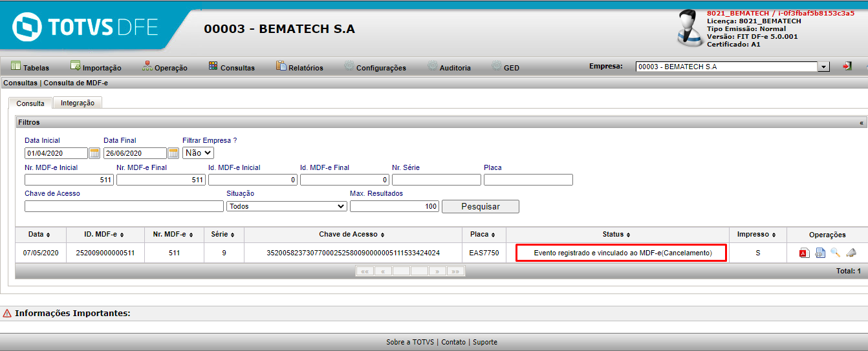Image resolution: width=868 pixels, height=351 pixels.
Task: Open the Sobre a TOTVS link
Action: coord(410,342)
